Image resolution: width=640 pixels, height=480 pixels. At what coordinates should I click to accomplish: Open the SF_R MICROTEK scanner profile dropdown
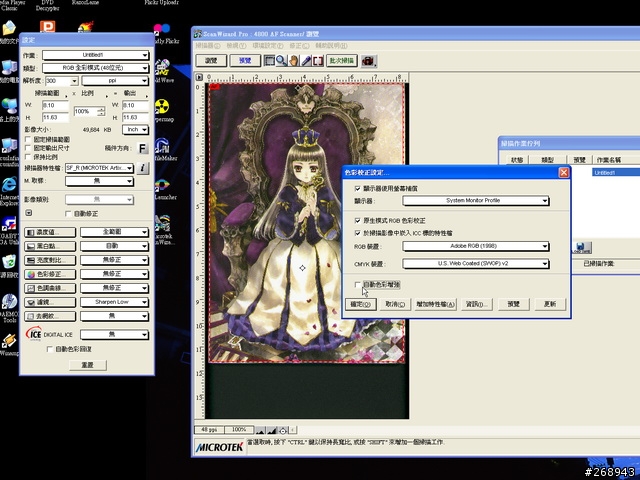99,168
